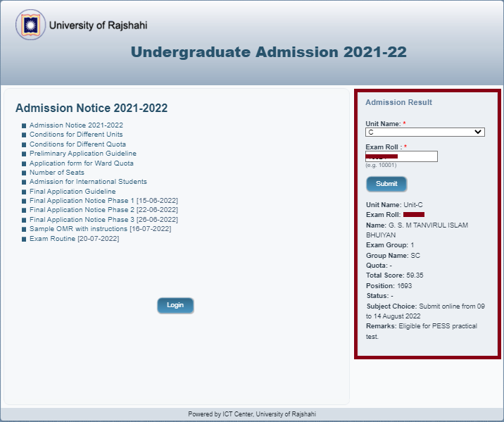Open Sample OMR with instructions link
The height and width of the screenshot is (422, 504).
point(100,229)
